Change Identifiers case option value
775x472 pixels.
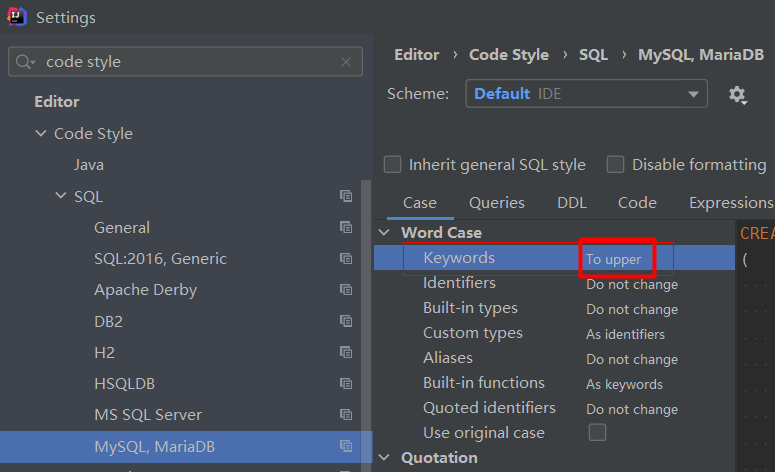coord(632,285)
